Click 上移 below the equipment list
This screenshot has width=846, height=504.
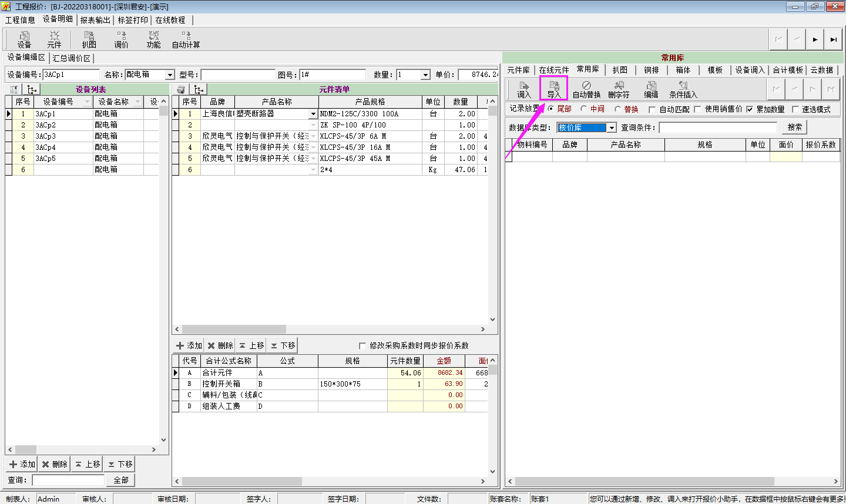pyautogui.click(x=88, y=464)
